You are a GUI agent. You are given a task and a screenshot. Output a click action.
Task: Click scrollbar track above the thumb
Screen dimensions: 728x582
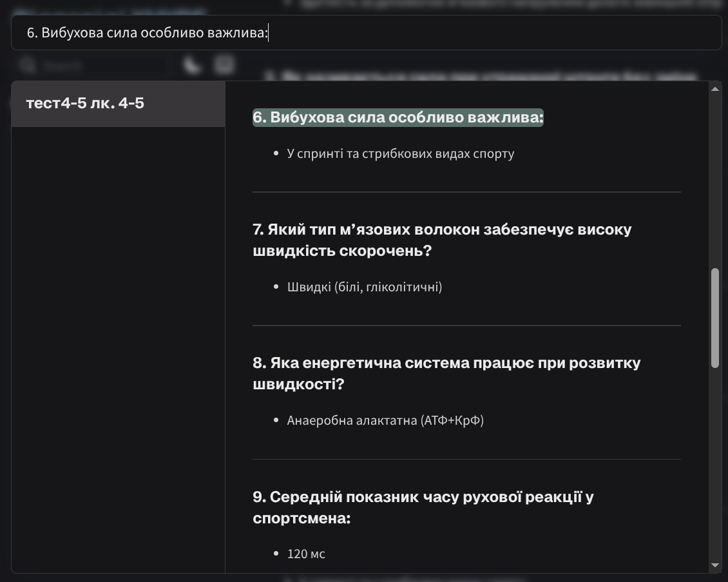(x=714, y=180)
